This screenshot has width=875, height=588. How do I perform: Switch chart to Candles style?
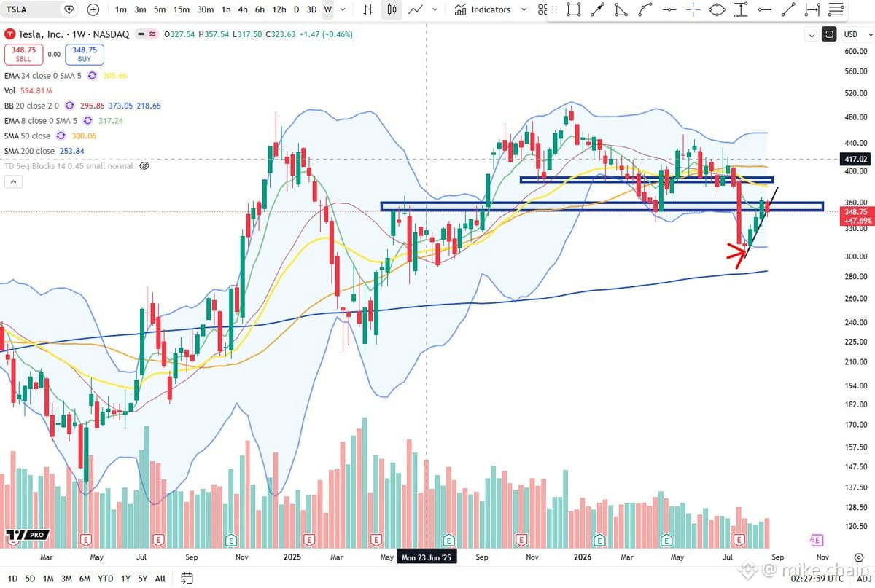(393, 9)
